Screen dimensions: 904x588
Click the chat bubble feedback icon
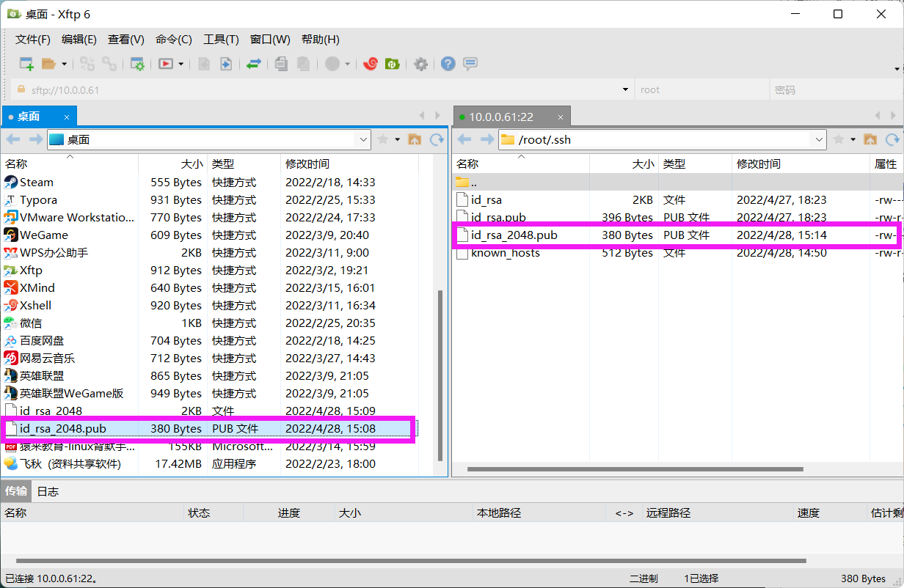(x=470, y=64)
